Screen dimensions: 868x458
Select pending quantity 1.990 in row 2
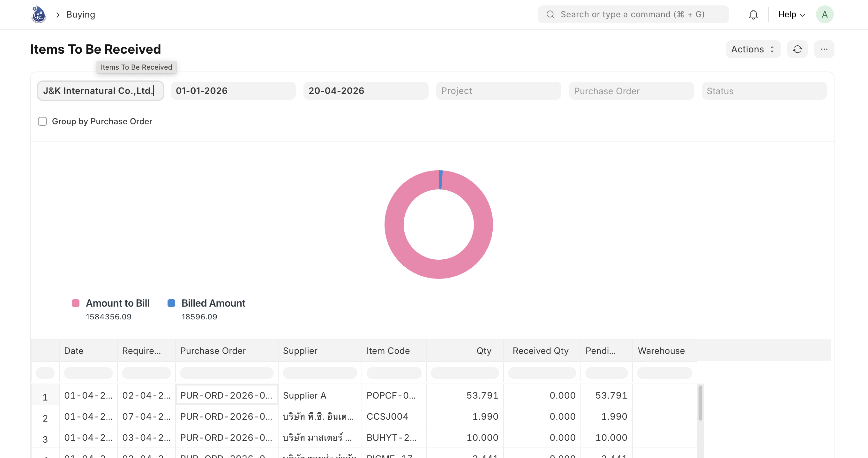(607, 416)
